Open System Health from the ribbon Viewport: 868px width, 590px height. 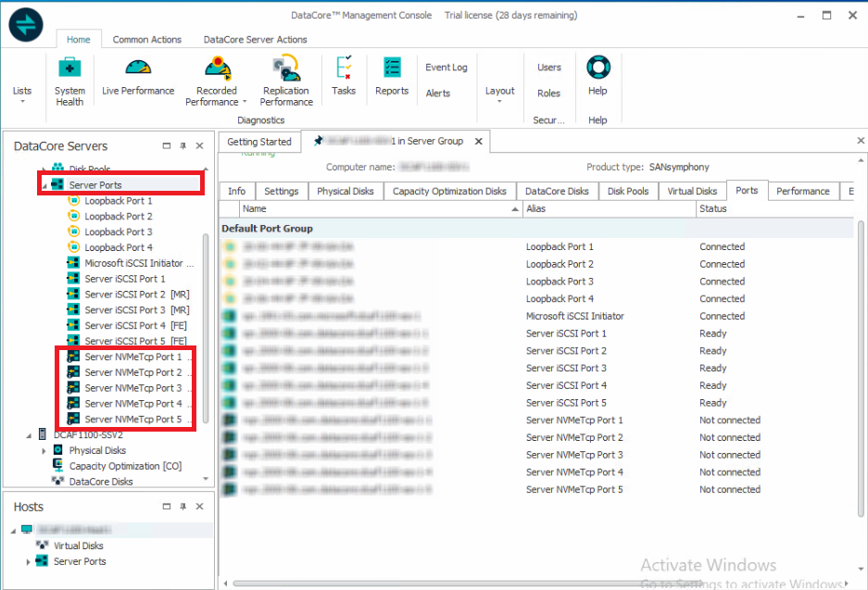pos(69,80)
